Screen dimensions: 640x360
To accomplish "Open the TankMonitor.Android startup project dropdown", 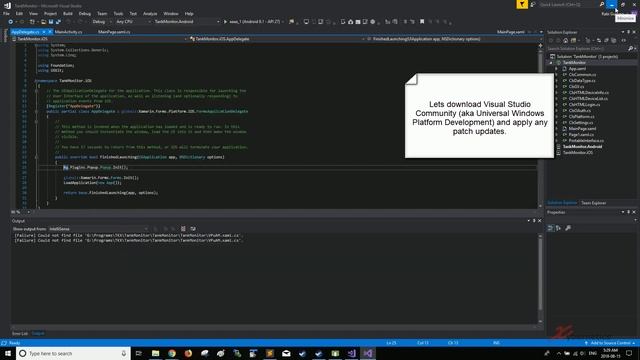I will [187, 22].
